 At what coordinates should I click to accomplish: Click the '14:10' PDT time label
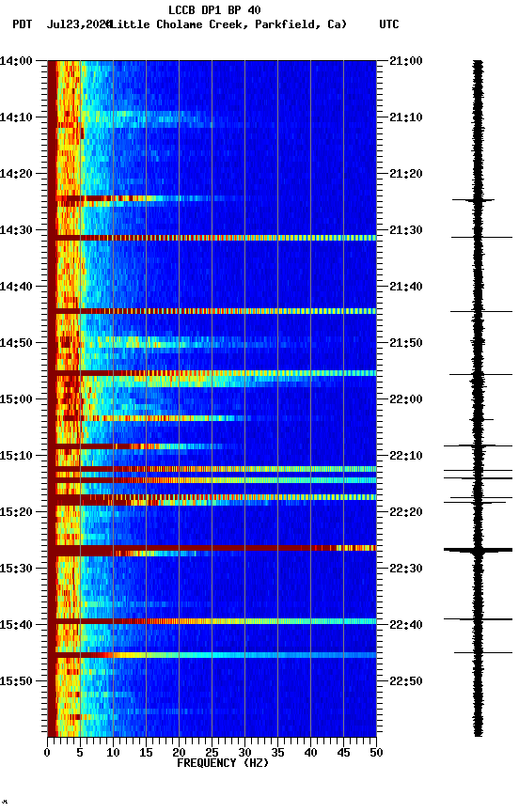click(16, 117)
